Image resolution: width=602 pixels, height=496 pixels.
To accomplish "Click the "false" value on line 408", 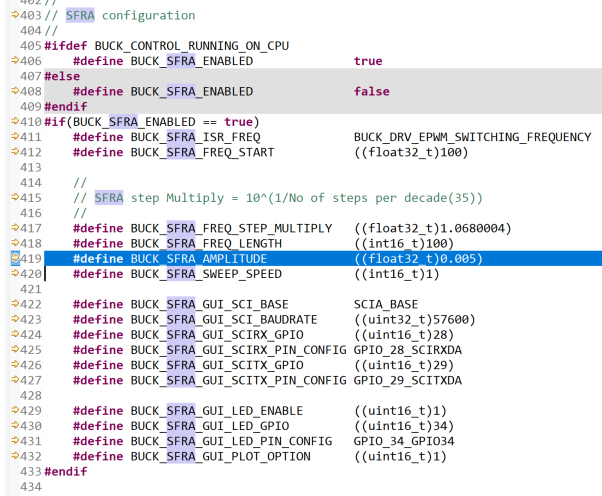I will click(371, 91).
